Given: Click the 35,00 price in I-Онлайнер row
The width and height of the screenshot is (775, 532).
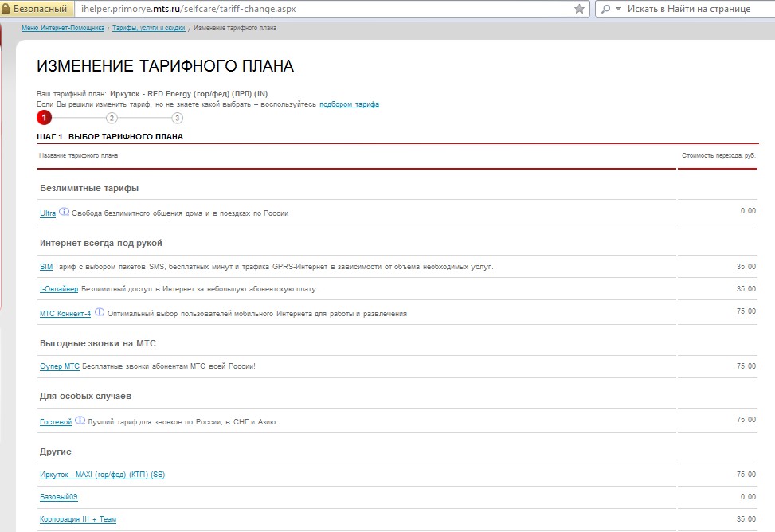Looking at the screenshot, I should click(x=746, y=289).
